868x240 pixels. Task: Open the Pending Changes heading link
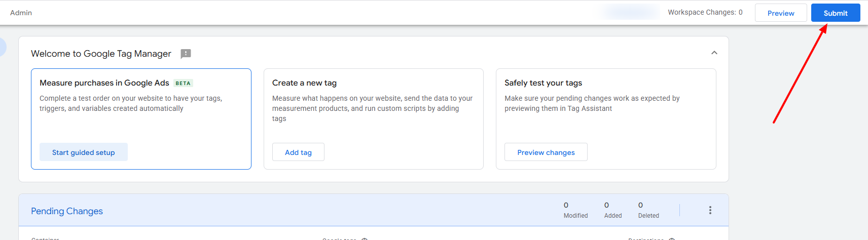pyautogui.click(x=67, y=211)
